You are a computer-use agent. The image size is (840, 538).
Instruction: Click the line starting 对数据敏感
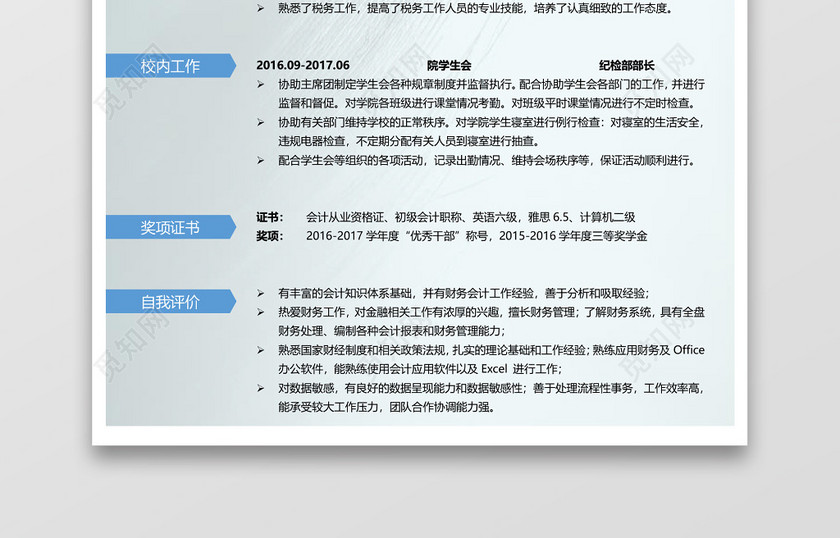click(491, 388)
